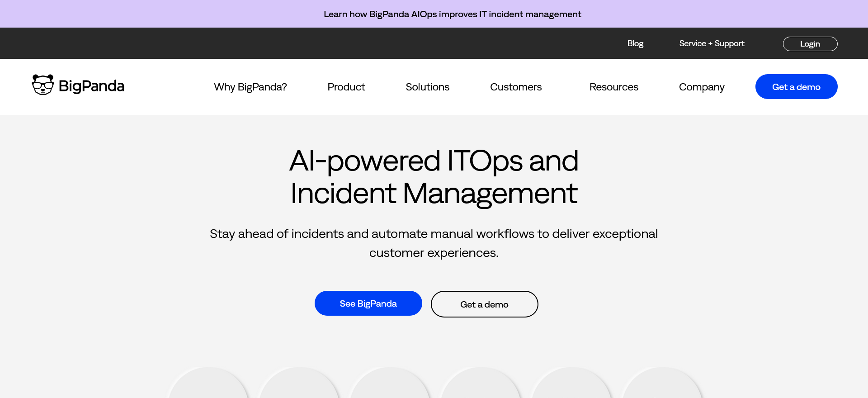Open the Product menu

(346, 87)
